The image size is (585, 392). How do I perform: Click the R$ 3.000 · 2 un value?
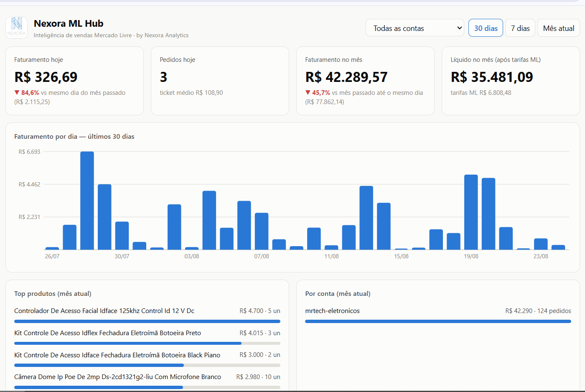click(x=260, y=355)
